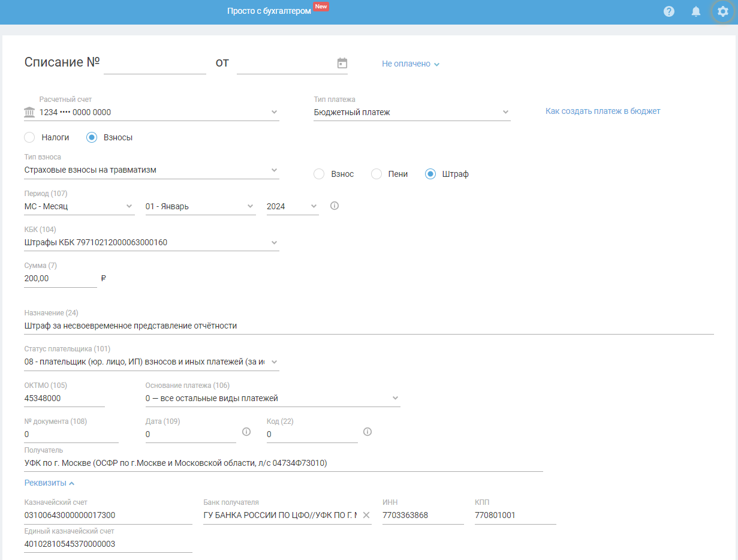This screenshot has width=738, height=560.
Task: Open the Основание платежа (106) dropdown
Action: click(273, 398)
